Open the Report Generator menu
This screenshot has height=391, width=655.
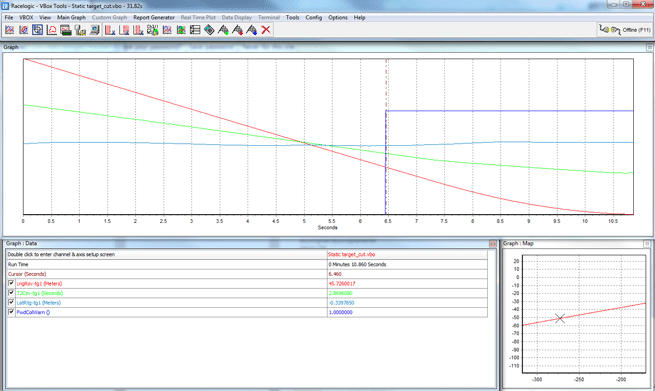(154, 18)
